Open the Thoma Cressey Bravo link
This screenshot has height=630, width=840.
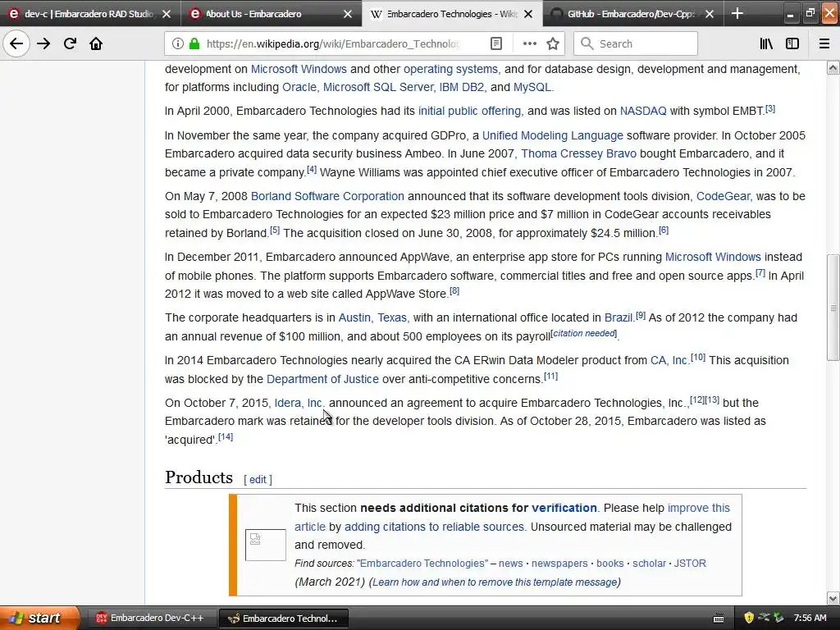pos(578,153)
